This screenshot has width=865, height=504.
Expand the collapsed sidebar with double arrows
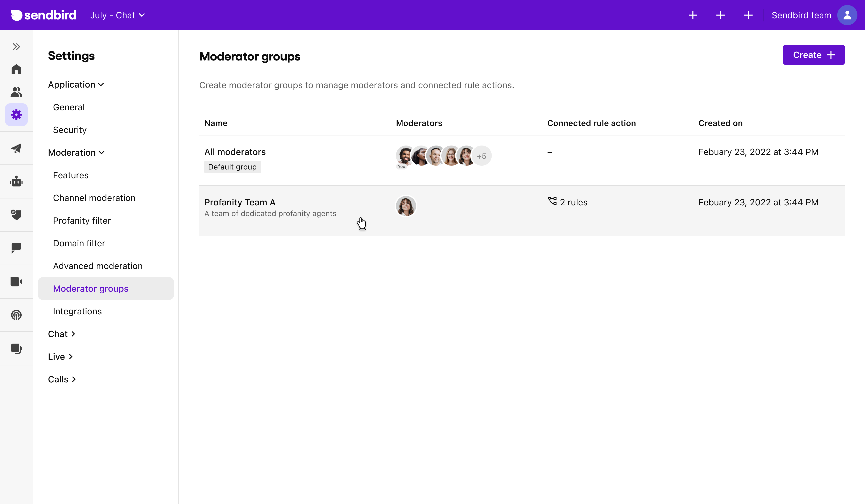pyautogui.click(x=16, y=47)
